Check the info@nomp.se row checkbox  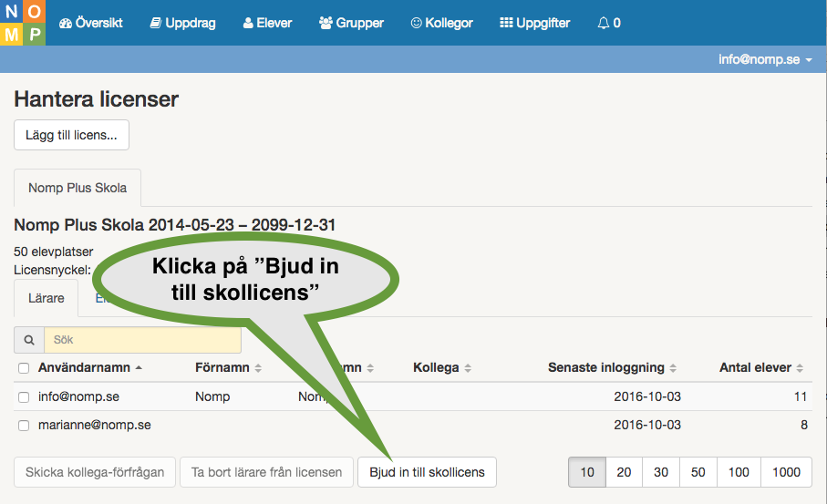(x=24, y=397)
